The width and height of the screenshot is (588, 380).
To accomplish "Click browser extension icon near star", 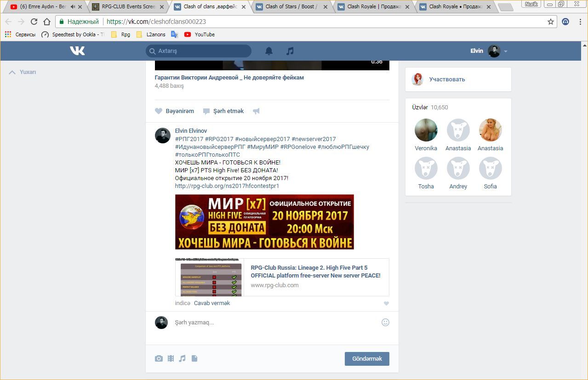I will tap(565, 22).
